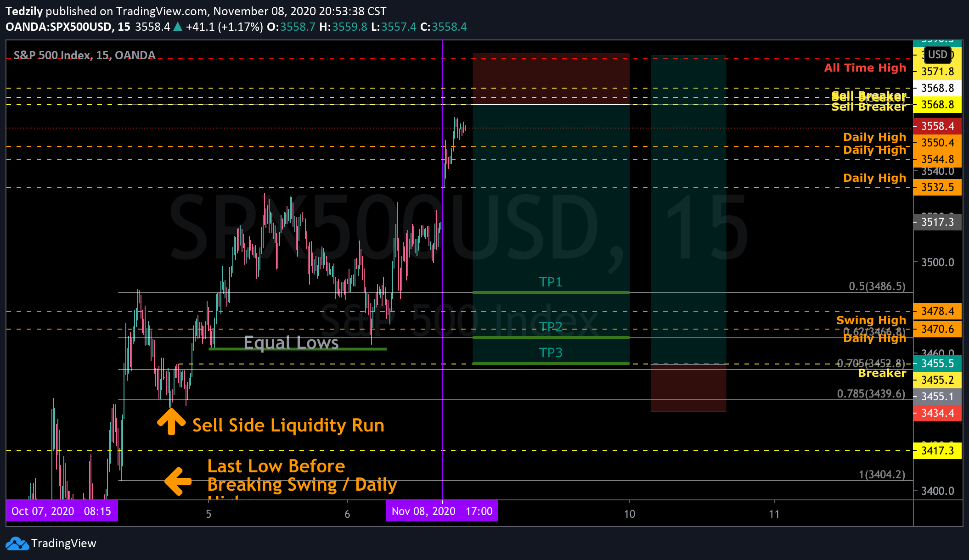969x560 pixels.
Task: Click the orange 3532.5 price tag
Action: coord(937,187)
